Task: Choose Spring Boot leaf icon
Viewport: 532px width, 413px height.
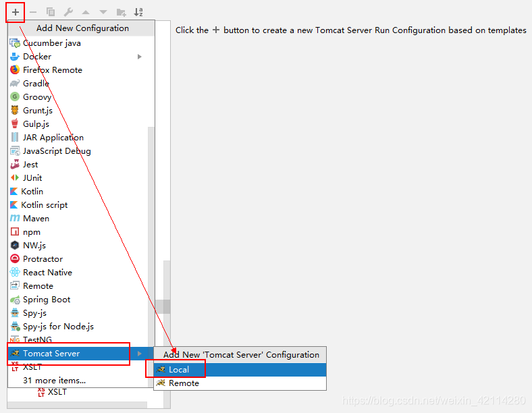Action: click(15, 300)
